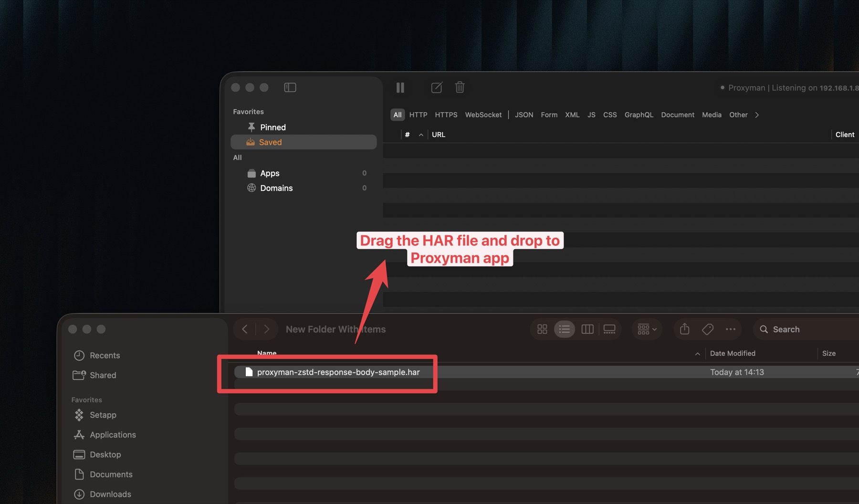Sort Finder list by Size column
This screenshot has height=504, width=859.
pyautogui.click(x=829, y=353)
